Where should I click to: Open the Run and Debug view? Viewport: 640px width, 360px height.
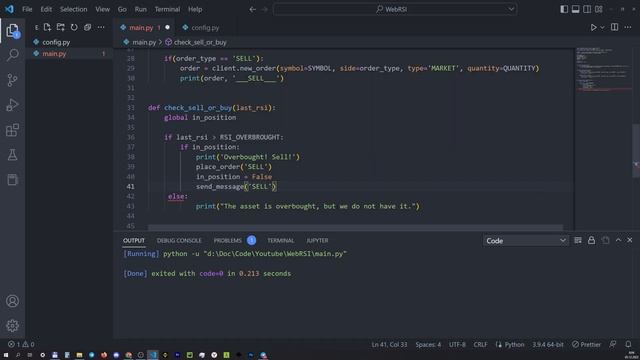[13, 105]
